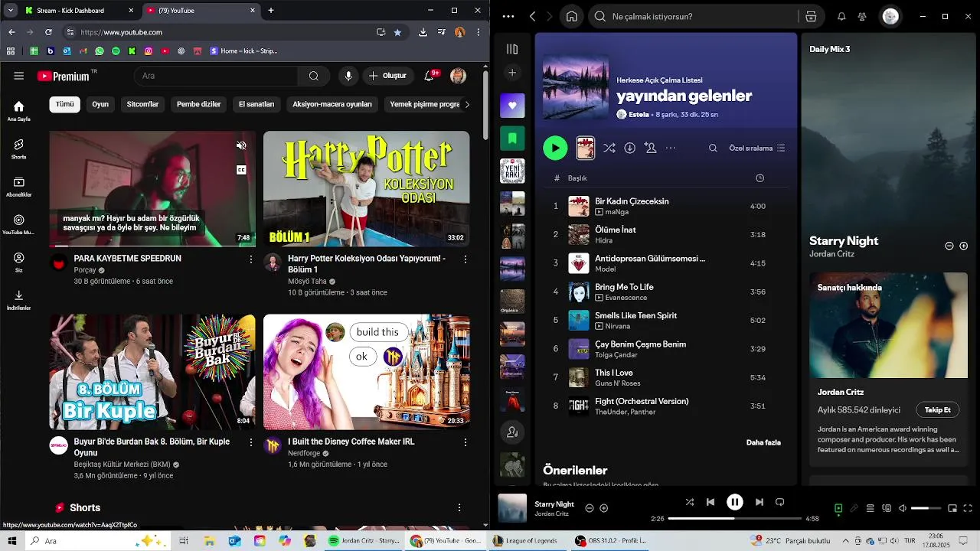Open Abonelikler (subscriptions) in YouTube sidebar
The image size is (980, 551).
(x=19, y=187)
